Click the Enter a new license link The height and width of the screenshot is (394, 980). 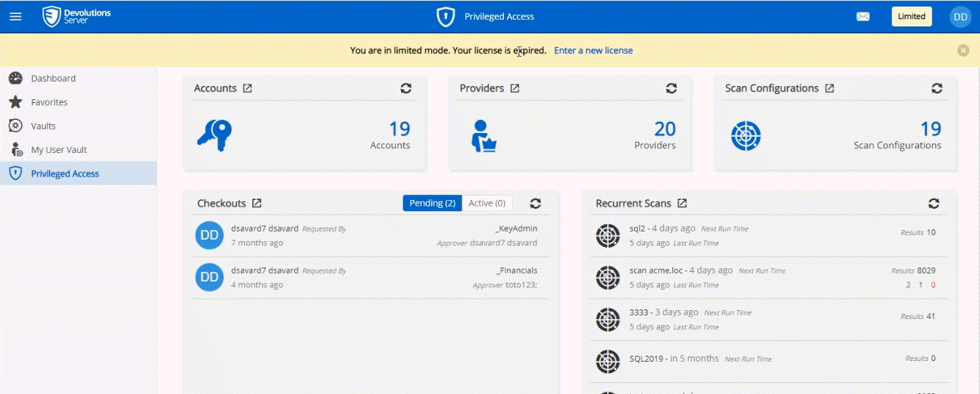(x=593, y=51)
